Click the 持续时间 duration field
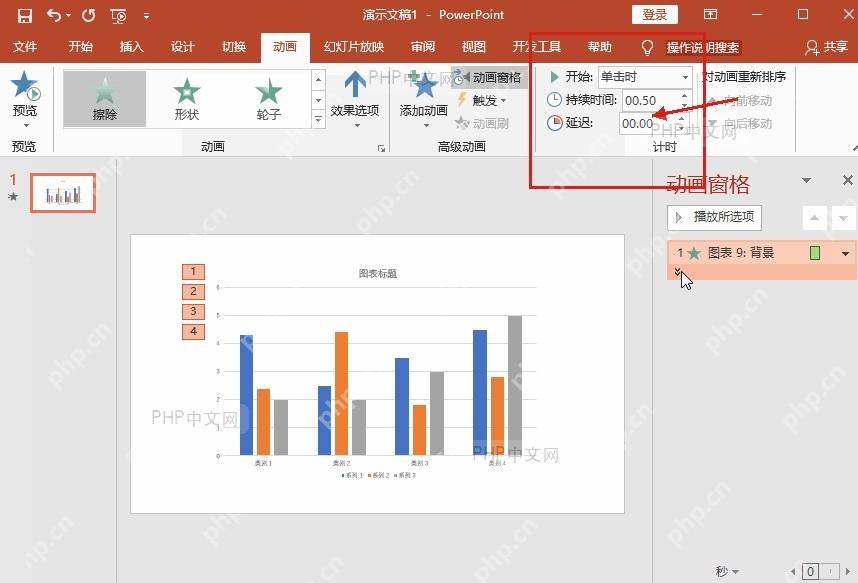This screenshot has height=583, width=858. pos(651,100)
